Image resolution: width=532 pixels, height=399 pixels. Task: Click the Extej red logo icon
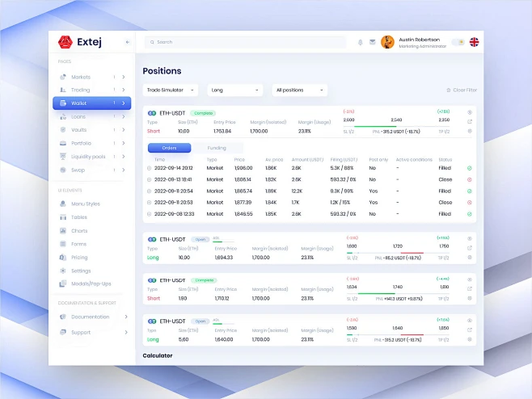[x=65, y=42]
